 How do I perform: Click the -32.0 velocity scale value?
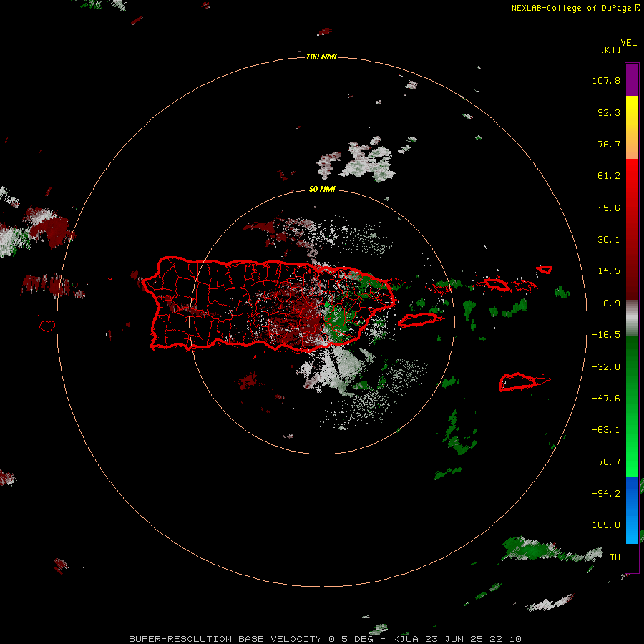(x=606, y=367)
